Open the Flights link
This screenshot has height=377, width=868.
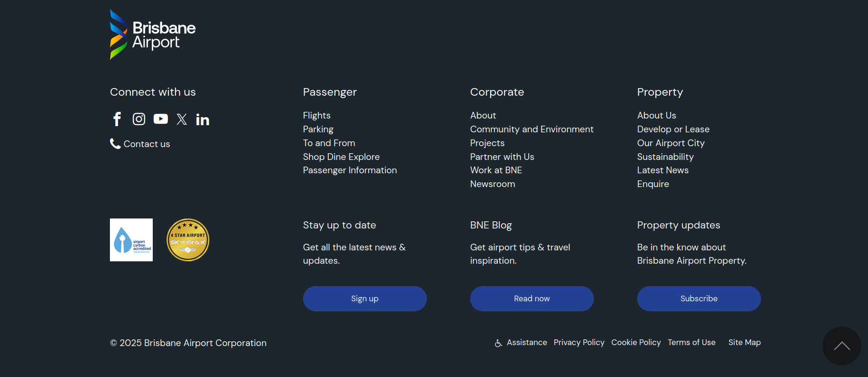pyautogui.click(x=316, y=116)
